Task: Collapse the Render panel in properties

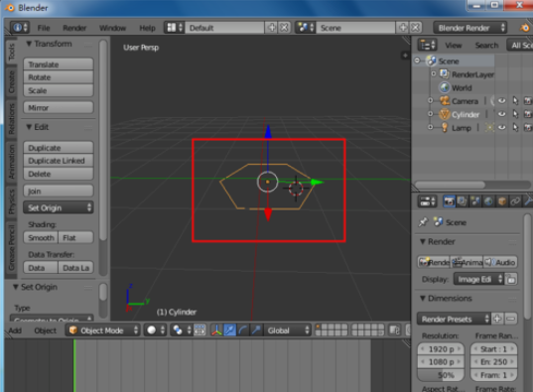Action: 423,241
